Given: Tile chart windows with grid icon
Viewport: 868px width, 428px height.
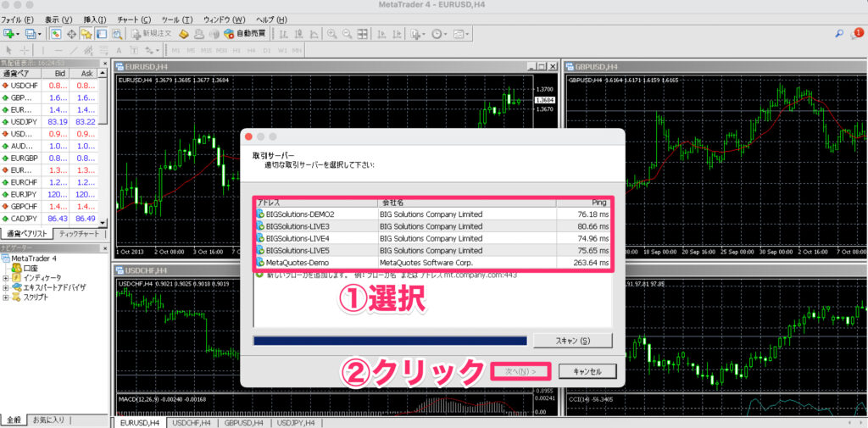Looking at the screenshot, I should coord(362,34).
